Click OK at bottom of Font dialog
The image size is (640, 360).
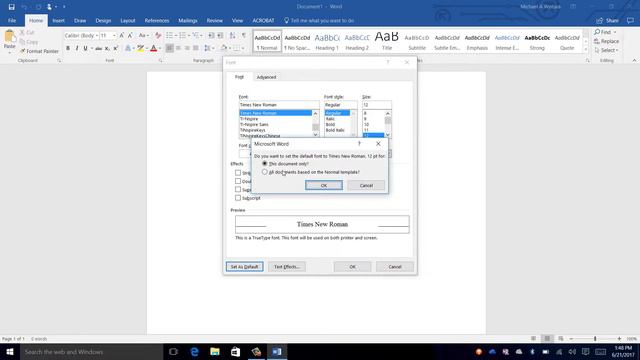point(352,267)
